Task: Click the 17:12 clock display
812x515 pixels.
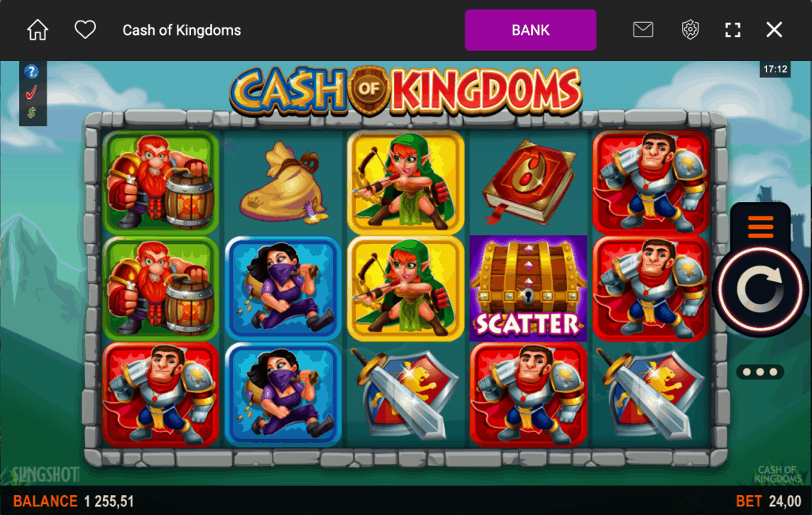Action: pos(775,70)
